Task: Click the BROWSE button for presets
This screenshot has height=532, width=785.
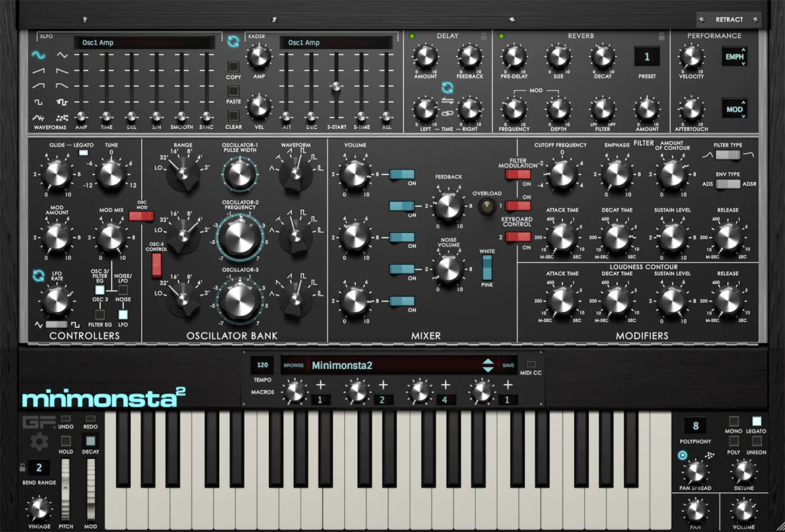Action: pyautogui.click(x=294, y=365)
